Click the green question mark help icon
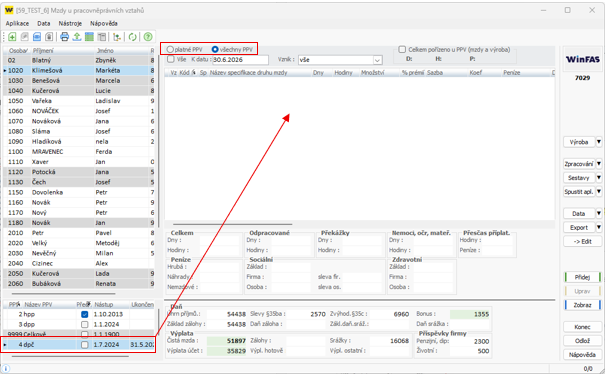 pyautogui.click(x=148, y=37)
